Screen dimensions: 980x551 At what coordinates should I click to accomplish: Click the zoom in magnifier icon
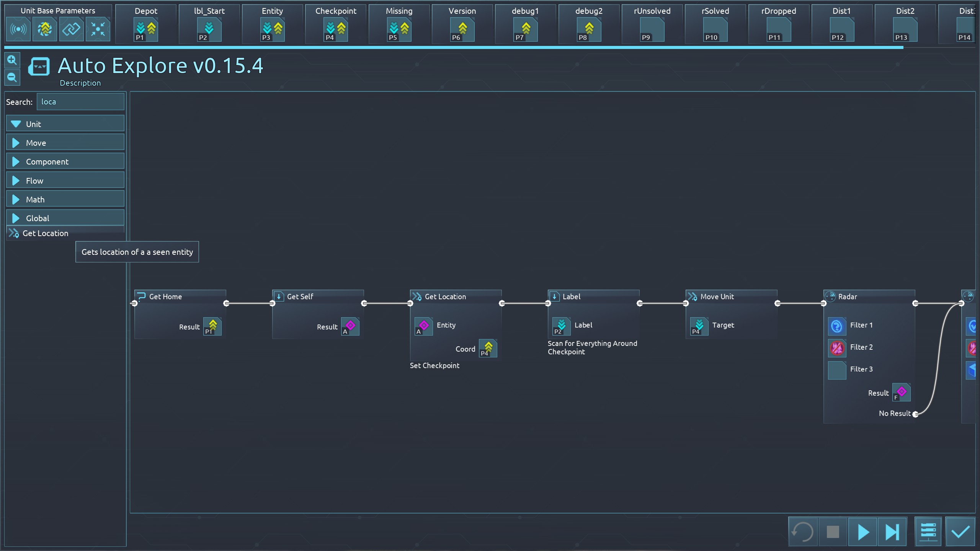point(12,60)
